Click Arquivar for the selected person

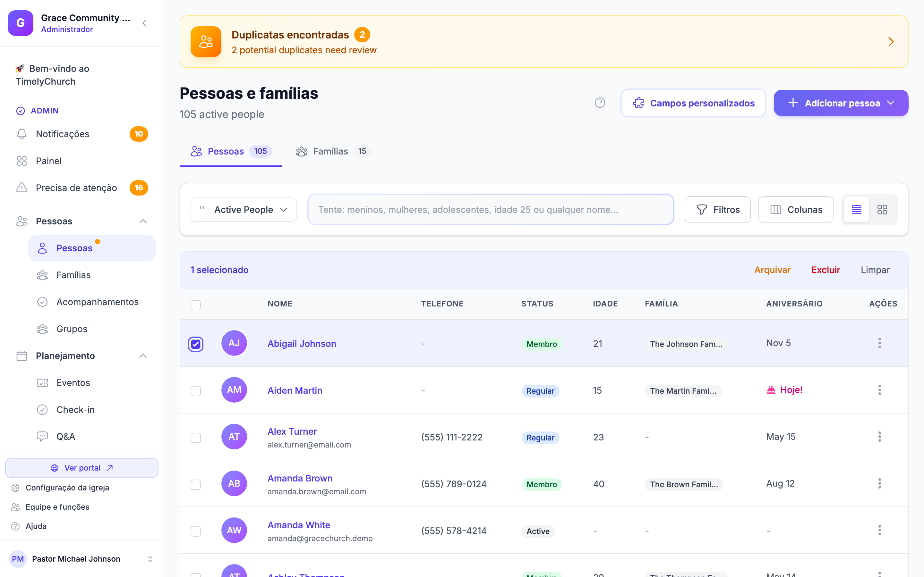pyautogui.click(x=772, y=270)
